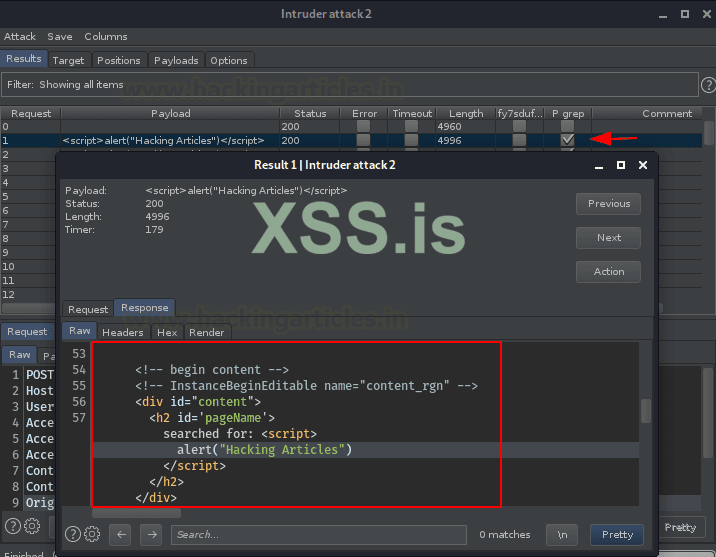Image resolution: width=716 pixels, height=557 pixels.
Task: Toggle fy7sduf checkbox in request row 0
Action: (519, 126)
